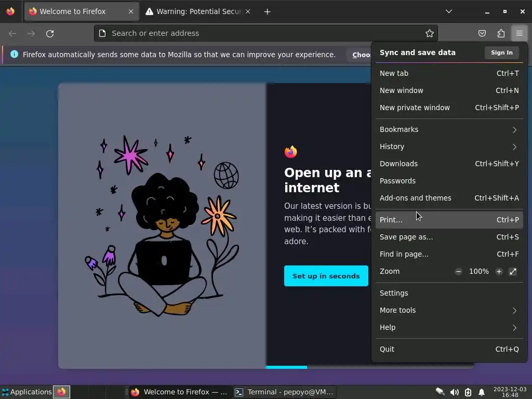Click the network connection tray icon

pyautogui.click(x=440, y=392)
